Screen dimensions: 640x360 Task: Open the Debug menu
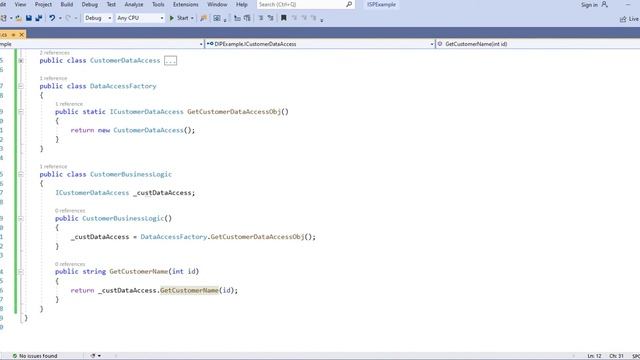(x=90, y=4)
